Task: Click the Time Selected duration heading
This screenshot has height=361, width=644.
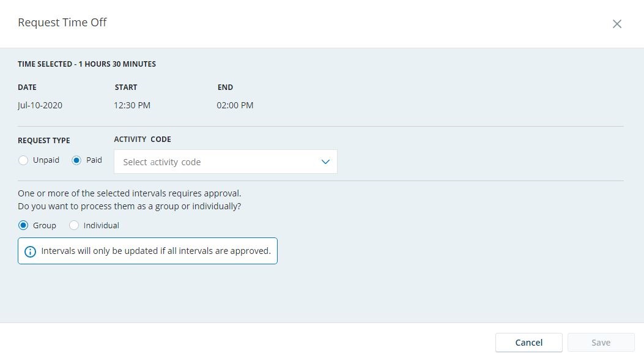Action: click(87, 64)
